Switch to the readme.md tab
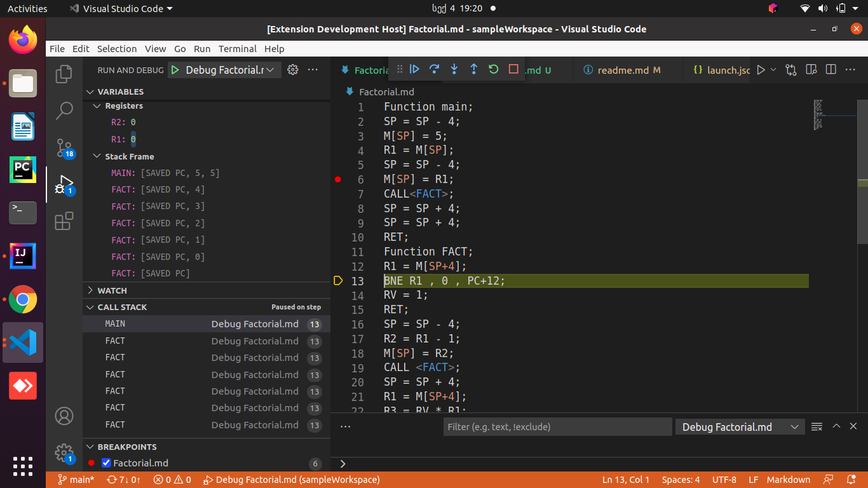The width and height of the screenshot is (868, 488). tap(628, 70)
